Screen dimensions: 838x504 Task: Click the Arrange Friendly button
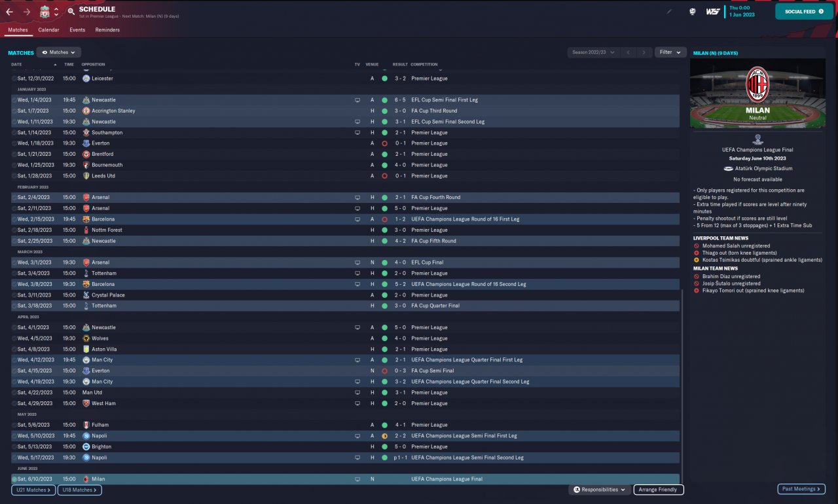pyautogui.click(x=659, y=490)
